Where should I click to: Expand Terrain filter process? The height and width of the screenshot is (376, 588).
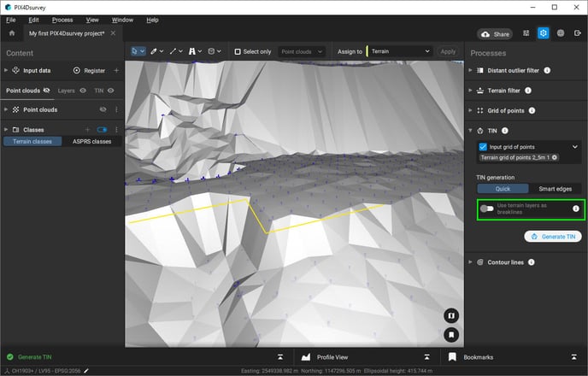[x=470, y=91]
